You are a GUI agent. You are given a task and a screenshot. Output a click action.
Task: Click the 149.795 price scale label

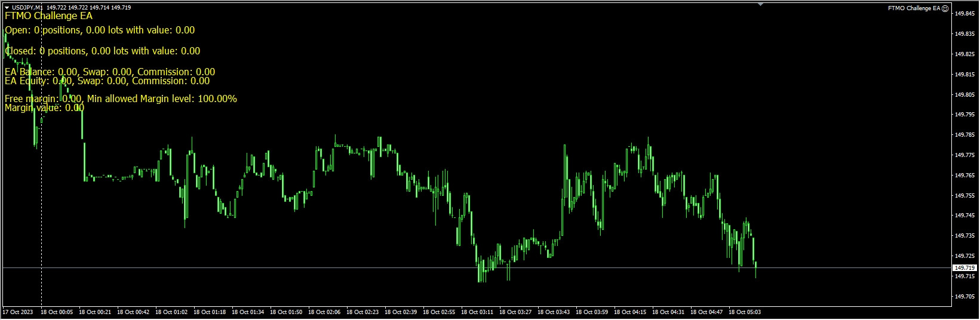click(964, 115)
